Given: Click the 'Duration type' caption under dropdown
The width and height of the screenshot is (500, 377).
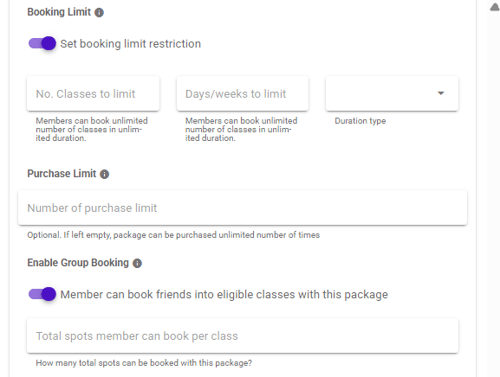Looking at the screenshot, I should (360, 121).
